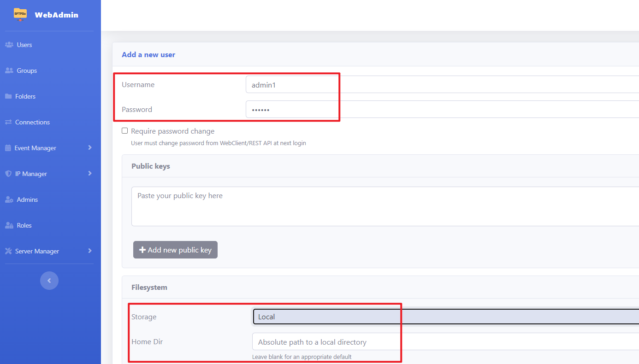Open the Storage dropdown showing Local
The image size is (639, 364).
(446, 317)
